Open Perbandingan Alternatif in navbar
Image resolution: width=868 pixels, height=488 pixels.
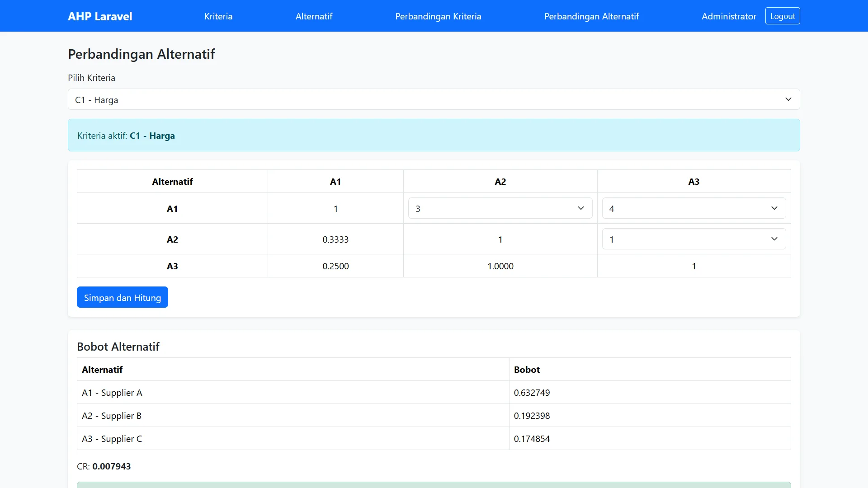(591, 16)
